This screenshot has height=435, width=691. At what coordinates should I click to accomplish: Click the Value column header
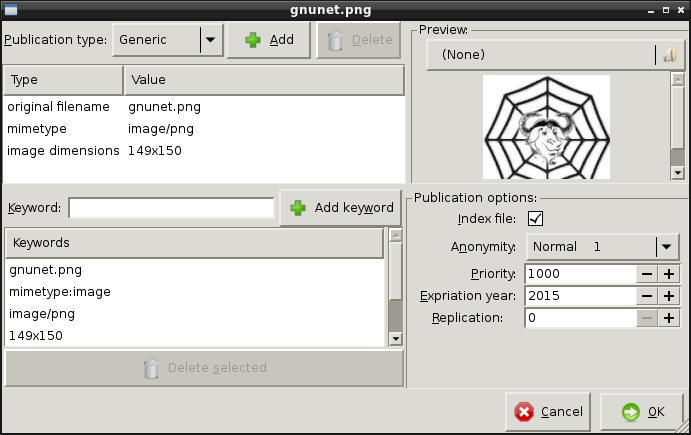[x=264, y=80]
